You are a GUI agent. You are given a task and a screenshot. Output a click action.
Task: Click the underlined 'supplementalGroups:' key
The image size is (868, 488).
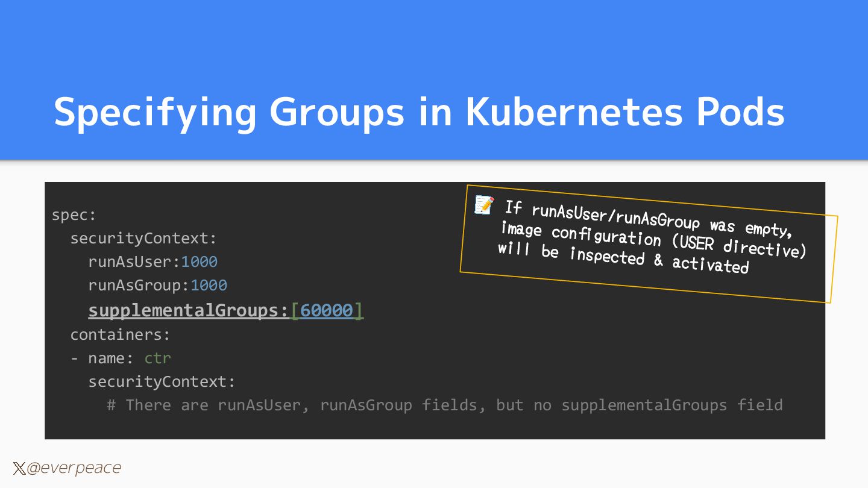[189, 310]
